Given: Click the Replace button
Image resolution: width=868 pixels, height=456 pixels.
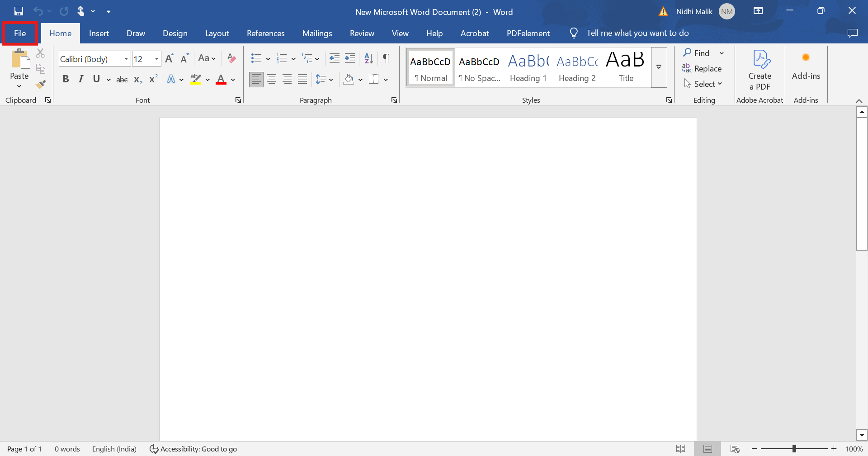Looking at the screenshot, I should click(x=702, y=69).
